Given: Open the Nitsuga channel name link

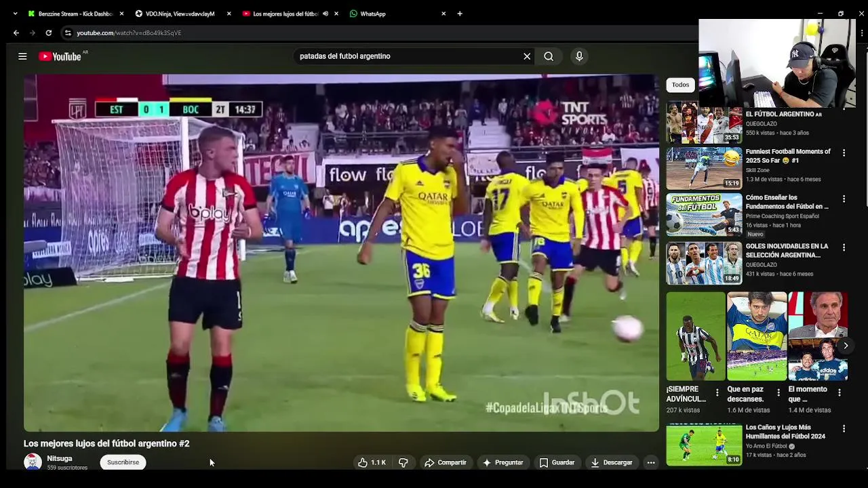Looking at the screenshot, I should tap(60, 458).
